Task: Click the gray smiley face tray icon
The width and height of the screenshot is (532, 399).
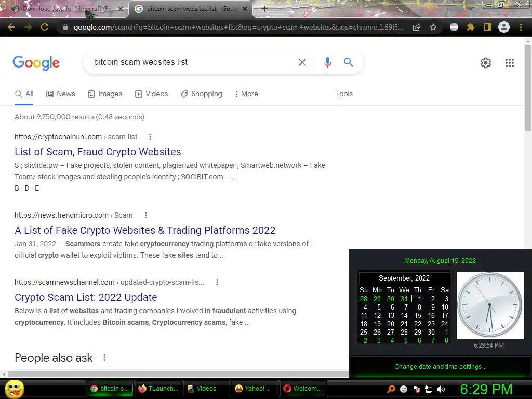Action: (403, 389)
